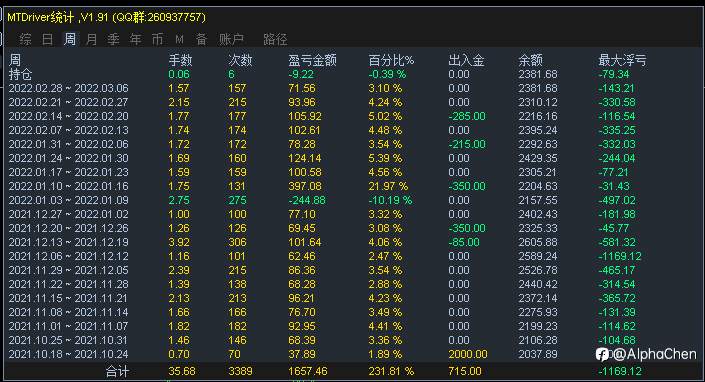Viewport: 705px width, 382px height.
Task: Click the 盈亏金额 column header
Action: 312,60
